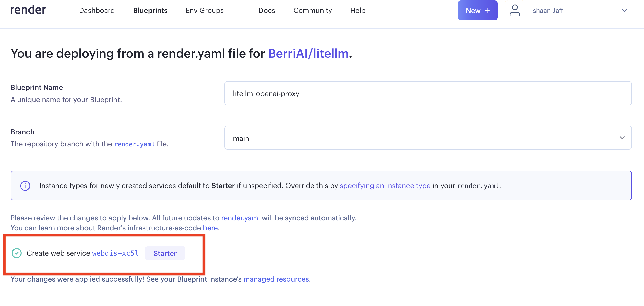
Task: Click the render logo
Action: point(28,10)
